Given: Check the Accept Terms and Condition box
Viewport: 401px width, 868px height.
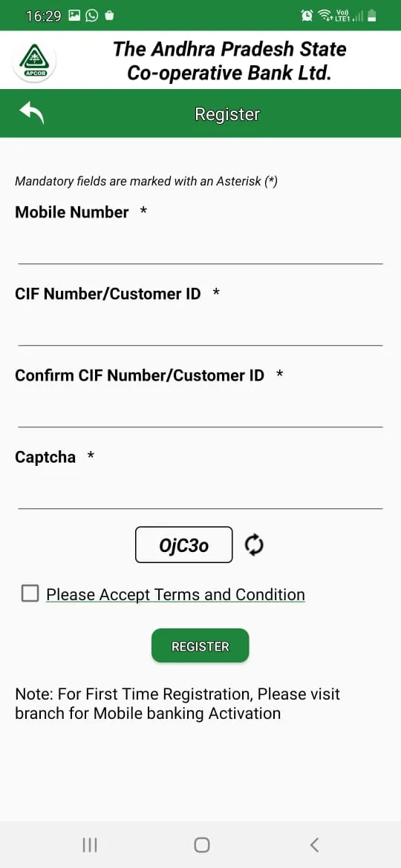Looking at the screenshot, I should [30, 594].
